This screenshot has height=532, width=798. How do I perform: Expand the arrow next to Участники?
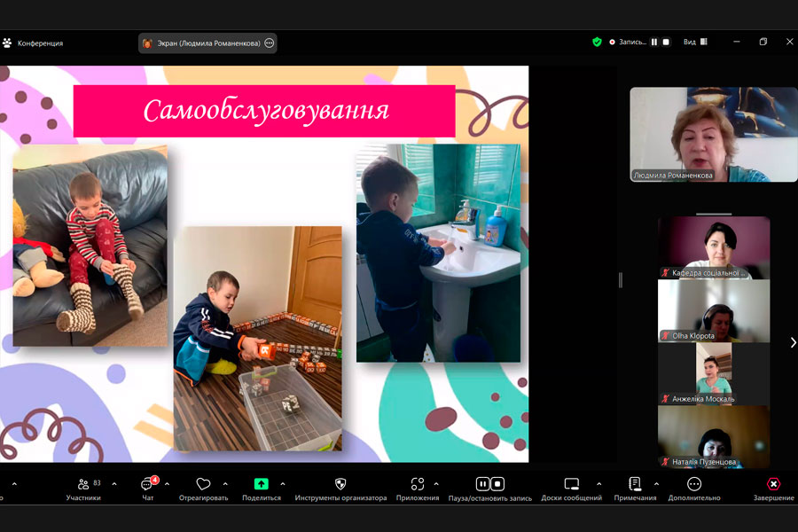tap(114, 484)
